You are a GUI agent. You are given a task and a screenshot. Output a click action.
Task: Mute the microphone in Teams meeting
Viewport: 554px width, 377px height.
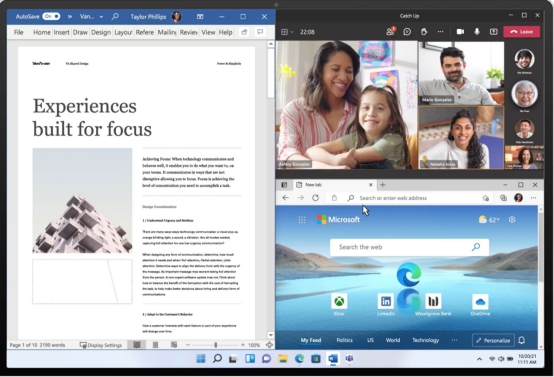pyautogui.click(x=477, y=32)
